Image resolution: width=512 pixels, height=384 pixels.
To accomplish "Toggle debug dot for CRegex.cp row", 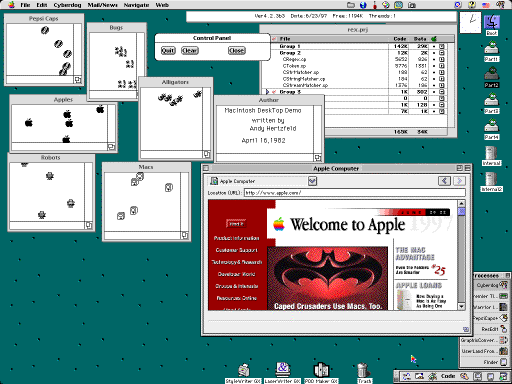I will 434,59.
